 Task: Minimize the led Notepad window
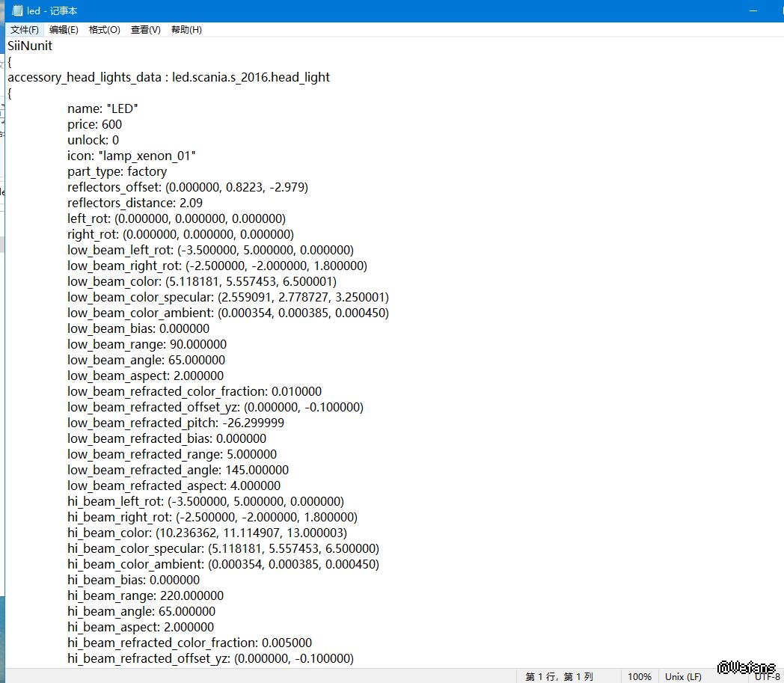(x=753, y=10)
